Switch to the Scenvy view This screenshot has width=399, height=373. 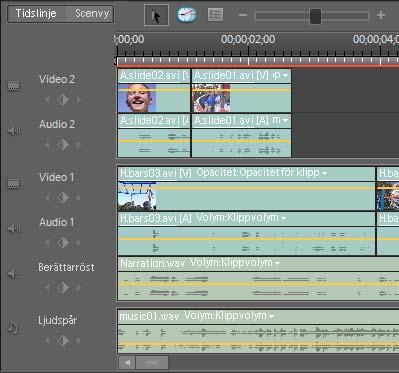pyautogui.click(x=91, y=14)
